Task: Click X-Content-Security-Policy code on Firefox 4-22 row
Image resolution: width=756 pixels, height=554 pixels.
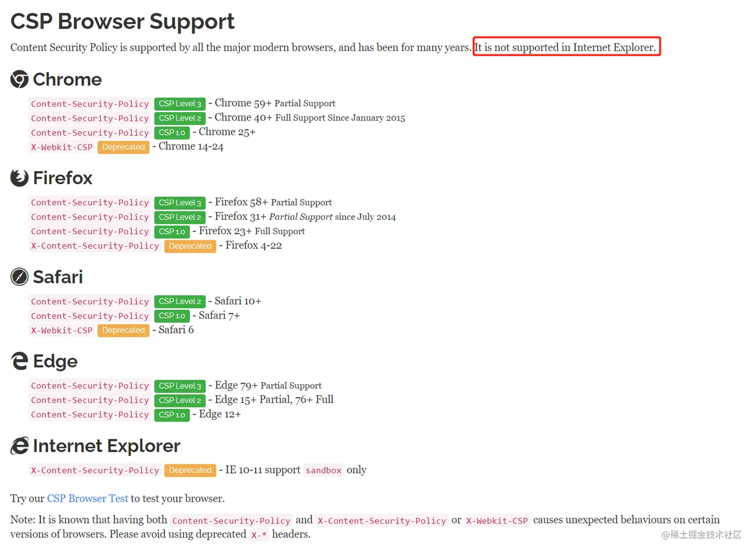Action: pyautogui.click(x=95, y=246)
